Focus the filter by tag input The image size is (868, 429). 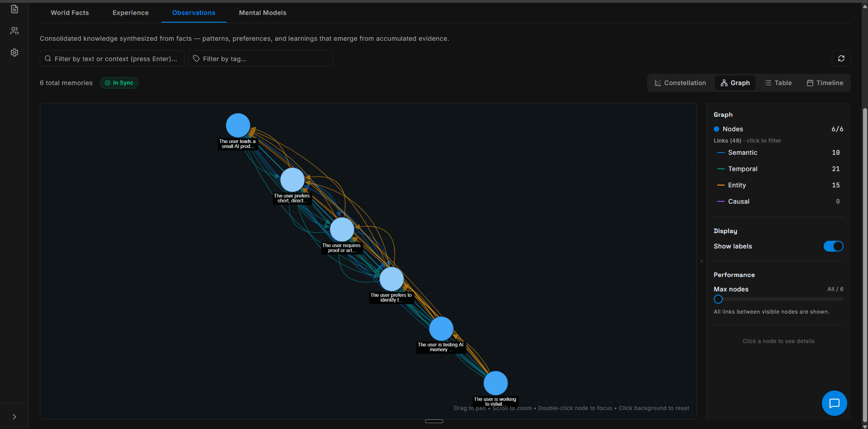pos(261,58)
